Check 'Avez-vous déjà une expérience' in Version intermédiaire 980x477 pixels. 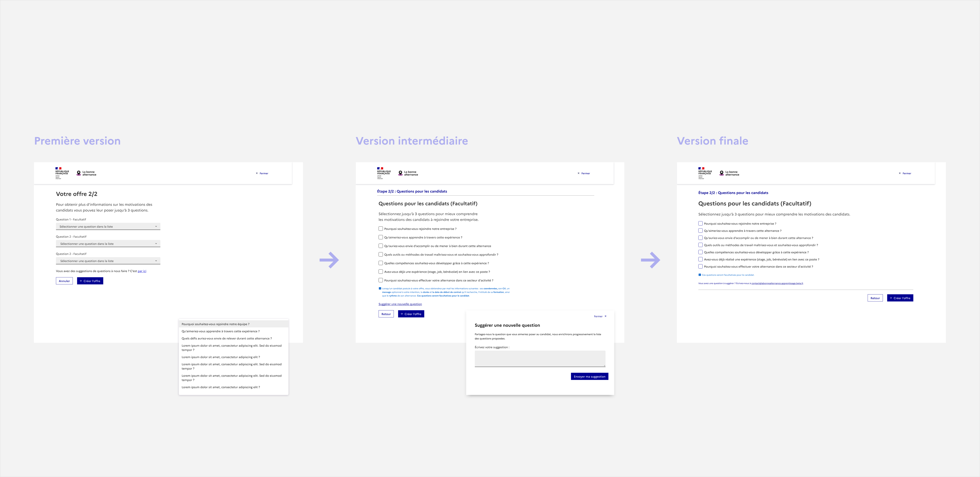point(380,272)
